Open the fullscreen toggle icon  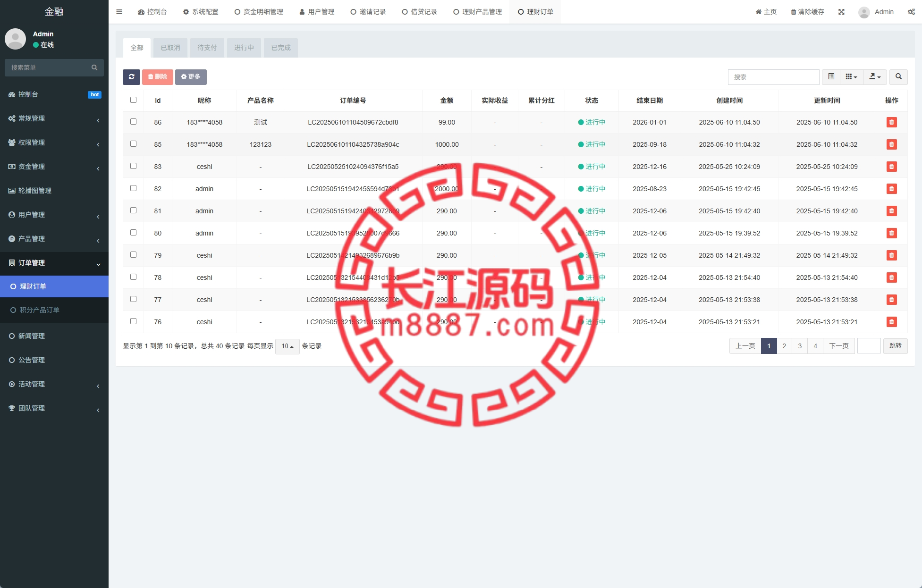(841, 12)
